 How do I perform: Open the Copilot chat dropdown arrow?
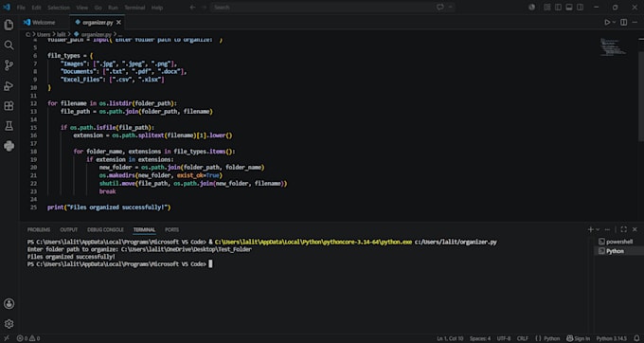pos(450,8)
